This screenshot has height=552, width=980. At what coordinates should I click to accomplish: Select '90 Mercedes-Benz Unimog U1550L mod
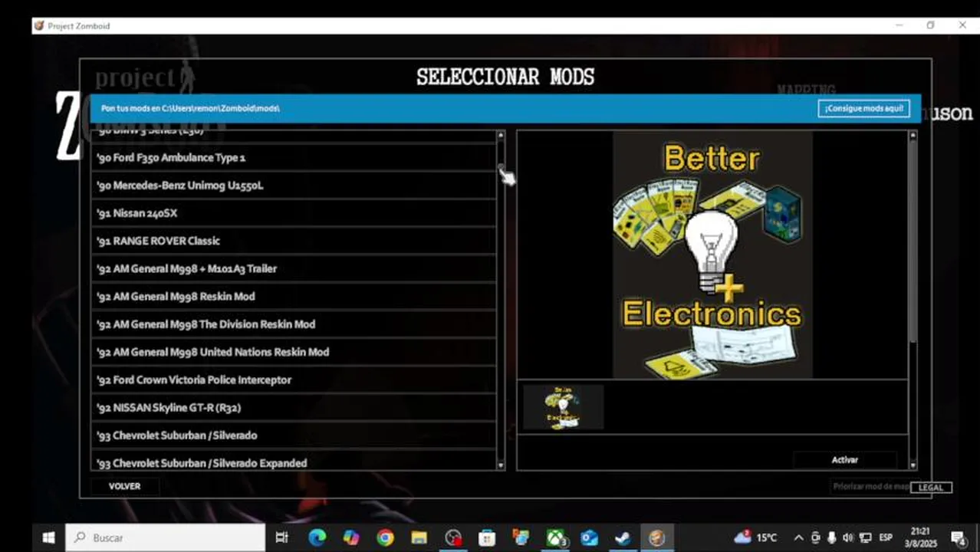[294, 186]
